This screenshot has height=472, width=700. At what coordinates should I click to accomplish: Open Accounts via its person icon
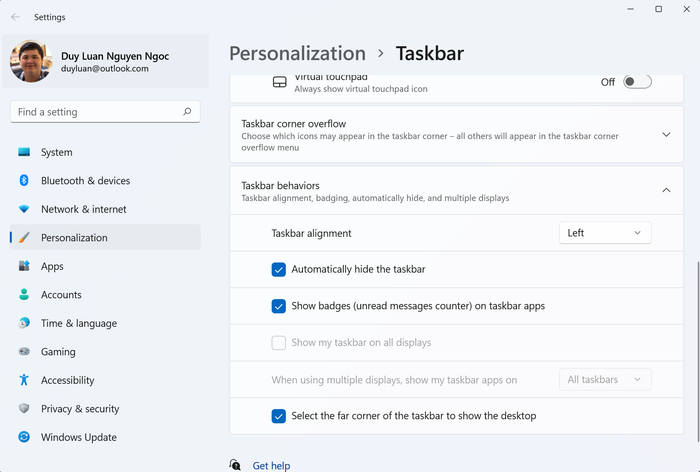[x=24, y=295]
